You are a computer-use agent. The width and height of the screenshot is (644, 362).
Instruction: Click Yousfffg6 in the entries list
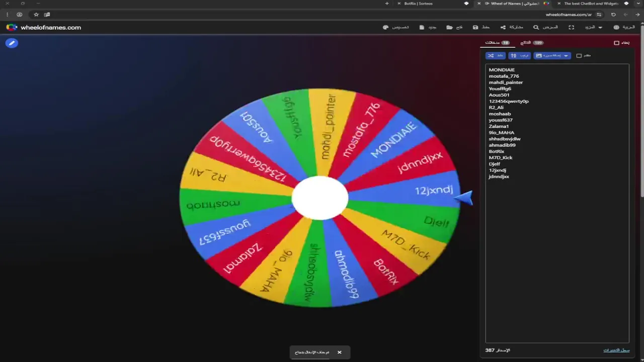(500, 88)
